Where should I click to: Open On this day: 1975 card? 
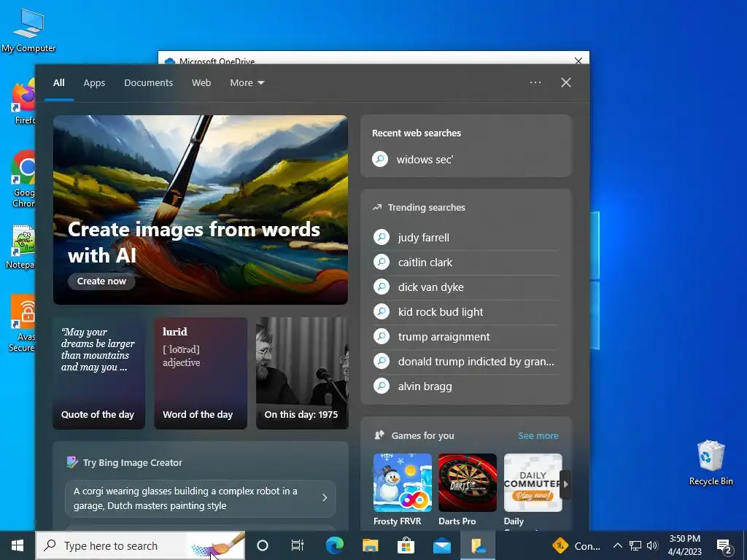(x=302, y=373)
